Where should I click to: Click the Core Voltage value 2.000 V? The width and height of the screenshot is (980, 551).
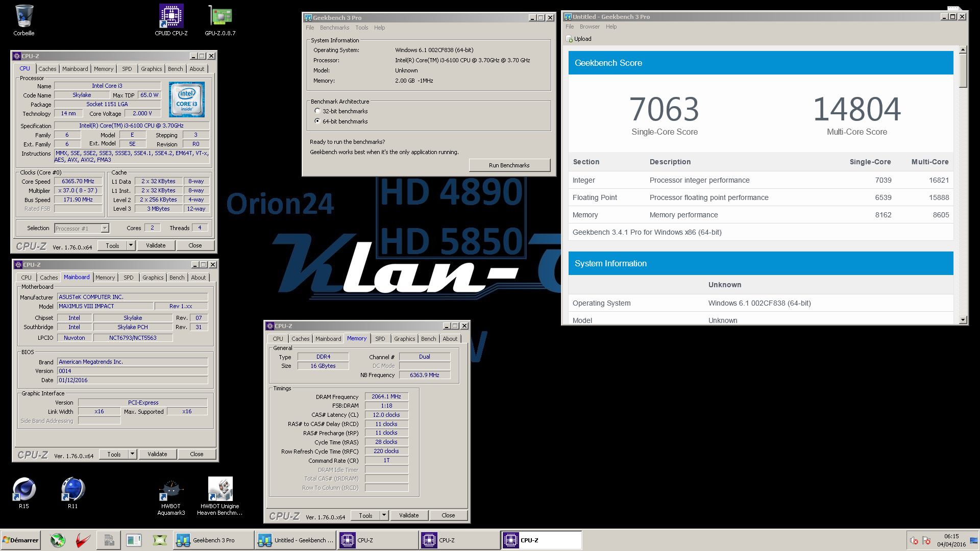142,113
